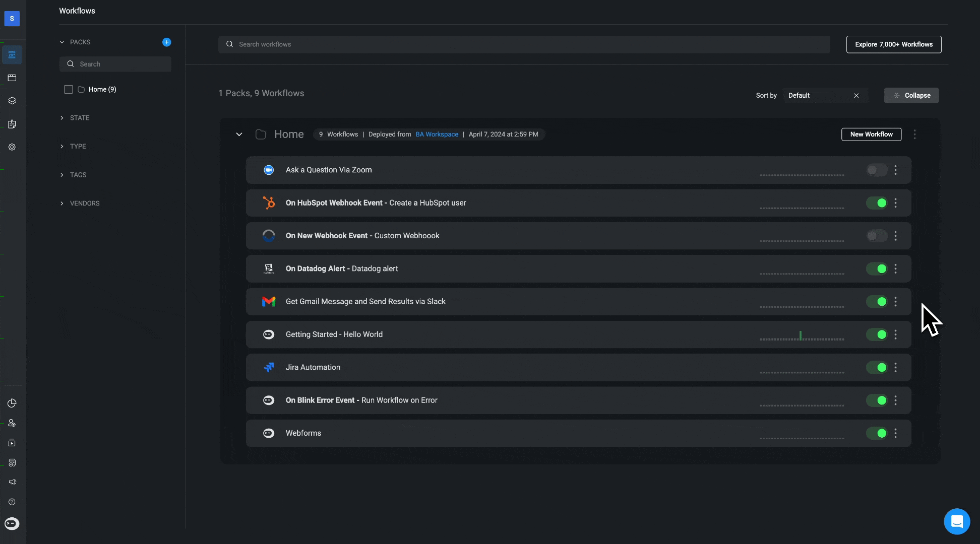Viewport: 980px width, 544px height.
Task: Click the workflows icon in left sidebar
Action: click(x=12, y=55)
